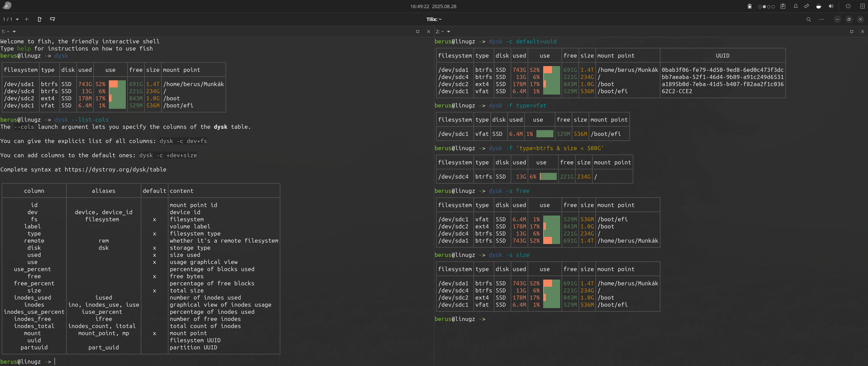Image resolution: width=868 pixels, height=366 pixels.
Task: Close the Tilix window
Action: pos(861,19)
